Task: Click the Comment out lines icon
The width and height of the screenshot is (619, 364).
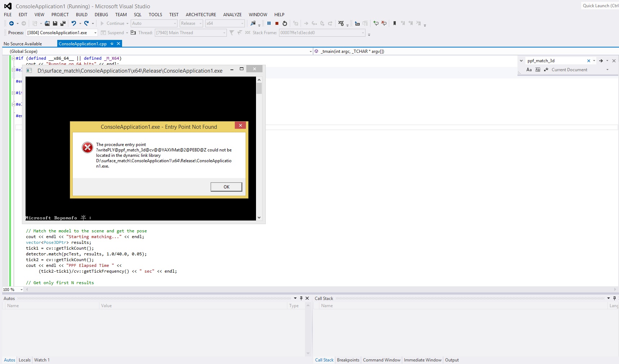Action: pos(376,23)
